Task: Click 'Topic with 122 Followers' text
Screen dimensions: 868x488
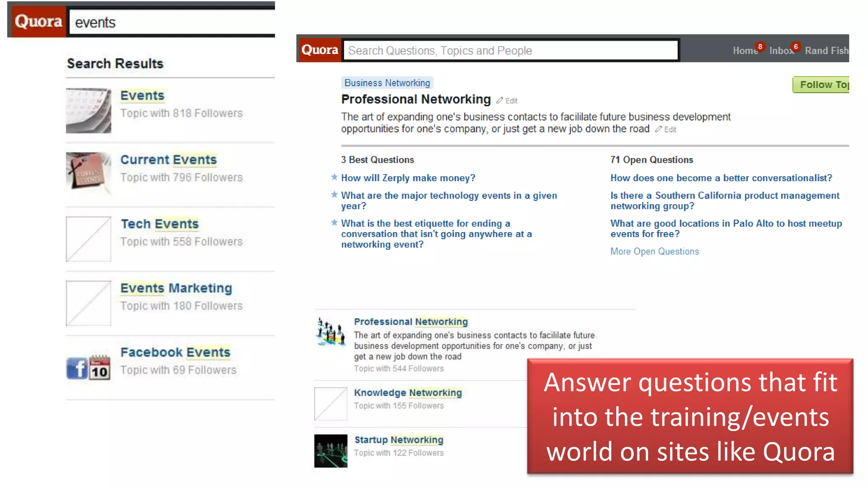Action: (399, 453)
